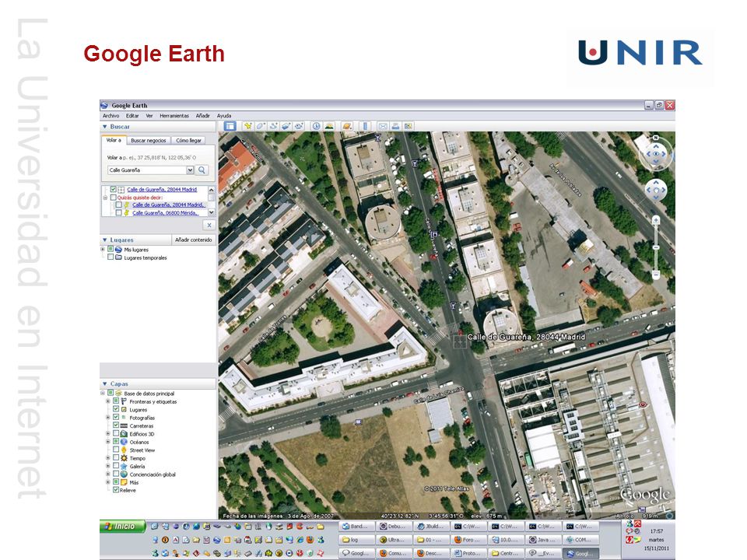Image resolution: width=747 pixels, height=560 pixels.
Task: Show sunlight across the landscape icon
Action: [328, 126]
